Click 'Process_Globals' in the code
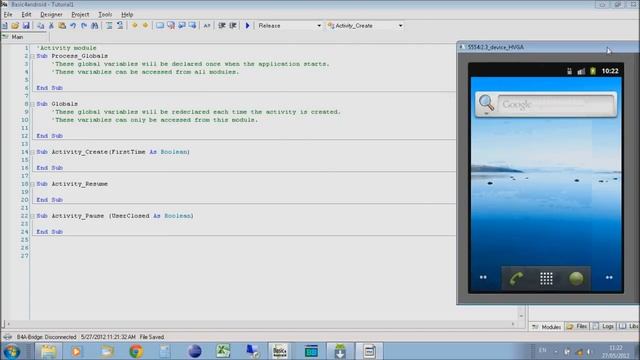Viewport: 640px width, 360px height. coord(80,56)
